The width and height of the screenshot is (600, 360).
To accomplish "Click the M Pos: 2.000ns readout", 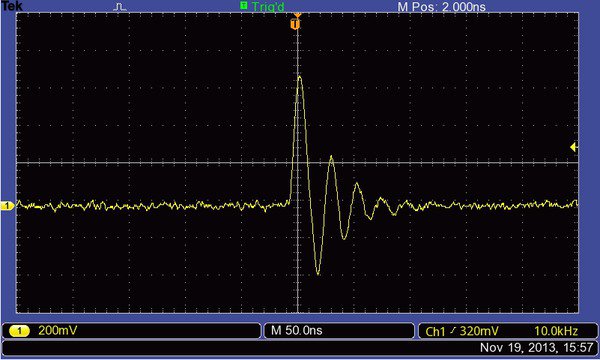I will coord(442,7).
